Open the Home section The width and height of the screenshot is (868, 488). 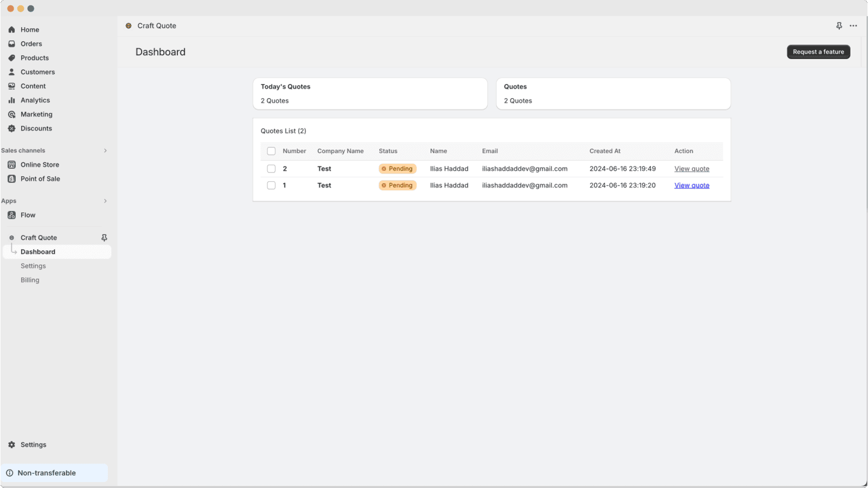pyautogui.click(x=12, y=29)
